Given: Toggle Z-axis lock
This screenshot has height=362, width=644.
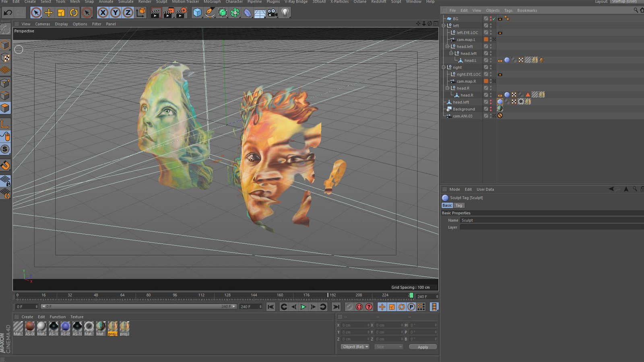Looking at the screenshot, I should click(128, 13).
